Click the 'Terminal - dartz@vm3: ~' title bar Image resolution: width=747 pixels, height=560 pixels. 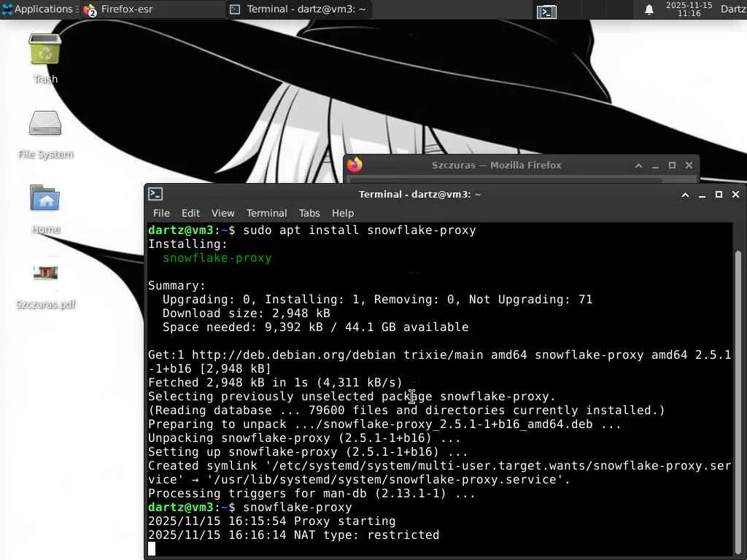pos(419,194)
